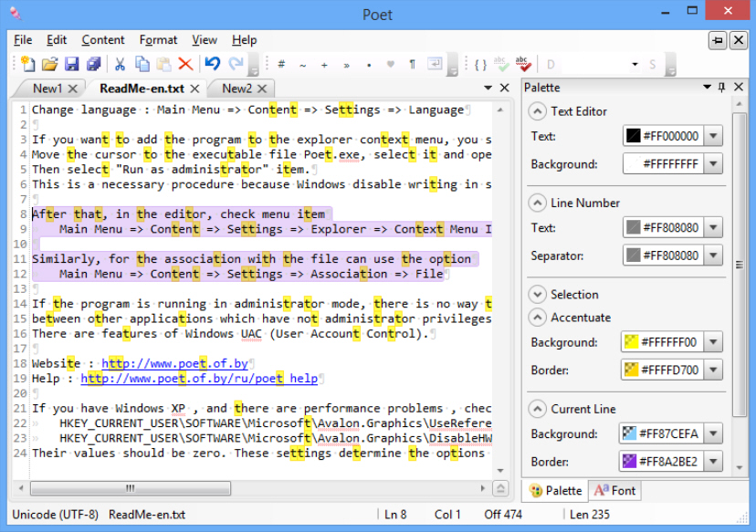Close the Palette panel with its X
The image size is (756, 532).
click(739, 87)
